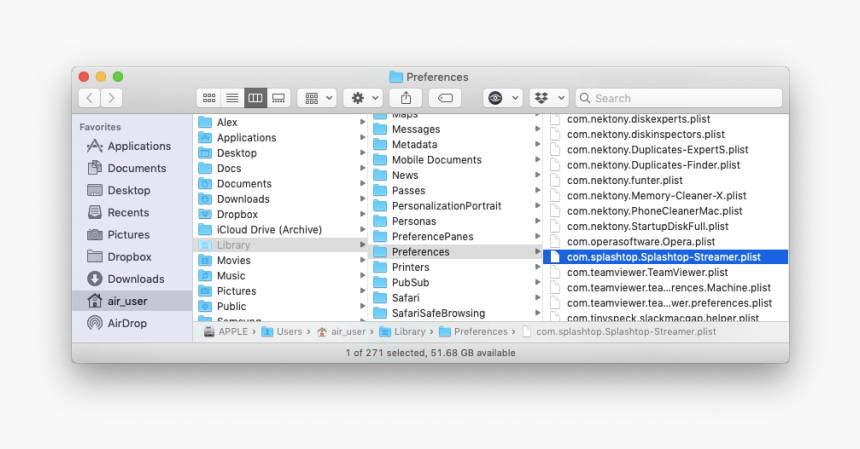This screenshot has width=860, height=449.
Task: Open the gear Action menu
Action: coord(363,98)
